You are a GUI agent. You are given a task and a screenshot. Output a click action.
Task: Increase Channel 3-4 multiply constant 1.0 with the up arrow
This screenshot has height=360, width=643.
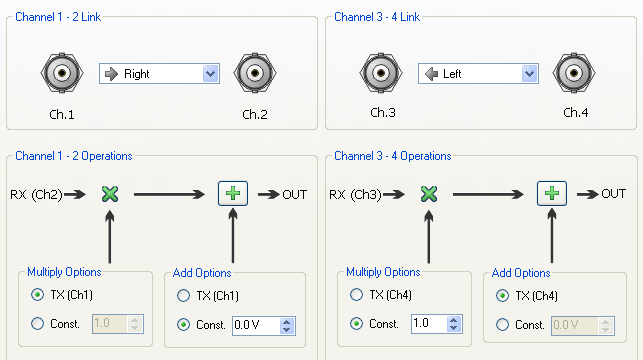pos(454,320)
